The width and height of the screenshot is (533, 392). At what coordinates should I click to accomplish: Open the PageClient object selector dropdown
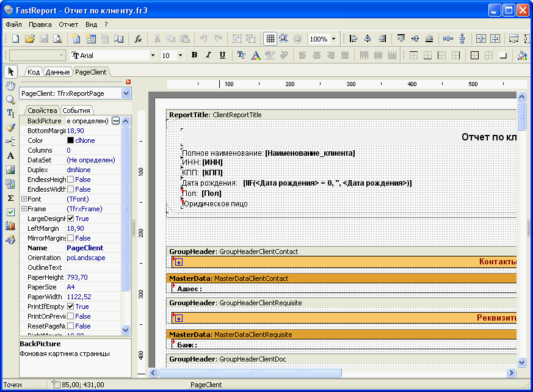click(x=126, y=93)
